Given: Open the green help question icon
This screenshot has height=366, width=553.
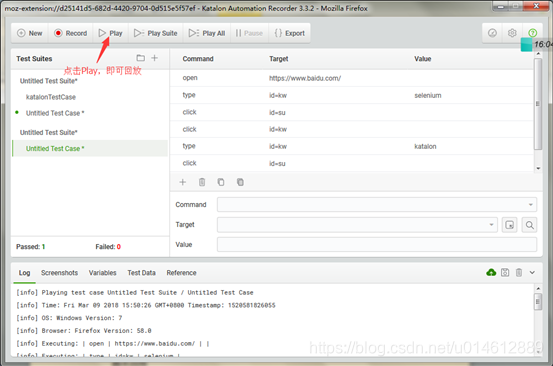Looking at the screenshot, I should (533, 33).
